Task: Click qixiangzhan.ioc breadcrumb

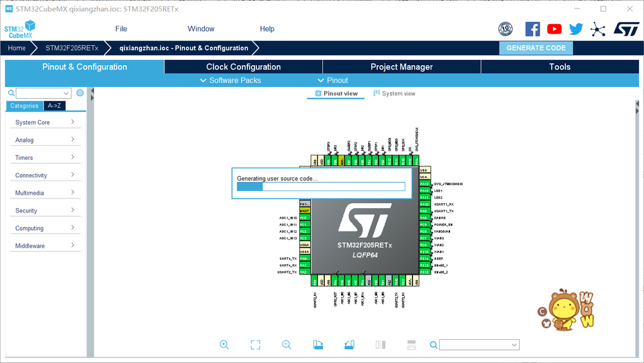Action: (x=184, y=48)
